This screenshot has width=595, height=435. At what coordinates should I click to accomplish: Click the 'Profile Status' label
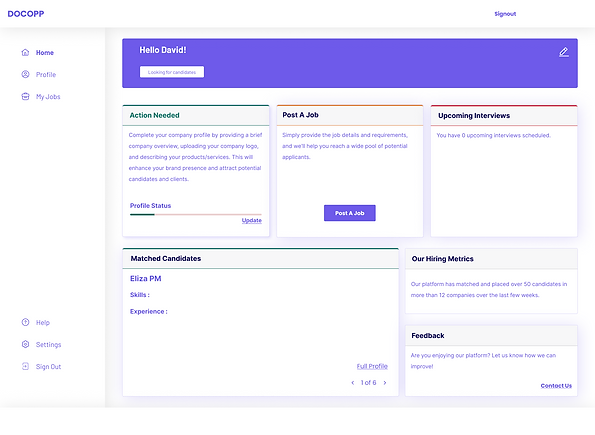click(150, 206)
